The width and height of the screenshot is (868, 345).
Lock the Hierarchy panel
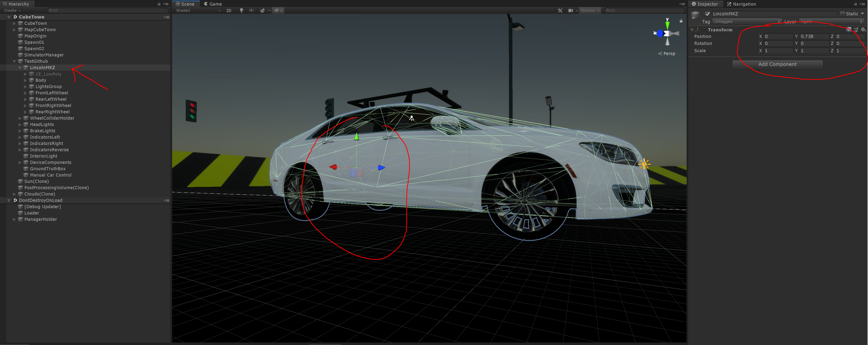click(159, 4)
